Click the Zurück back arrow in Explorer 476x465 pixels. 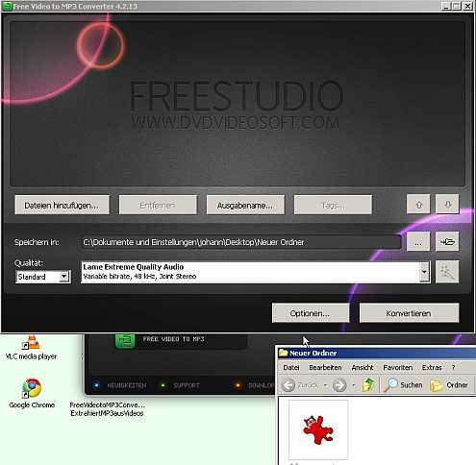288,385
